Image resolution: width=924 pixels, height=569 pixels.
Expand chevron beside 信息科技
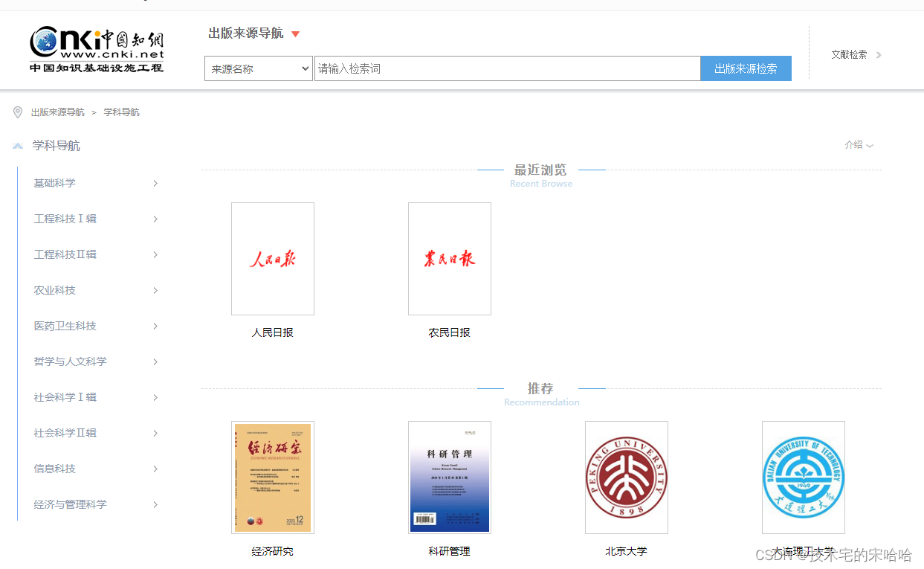[155, 469]
